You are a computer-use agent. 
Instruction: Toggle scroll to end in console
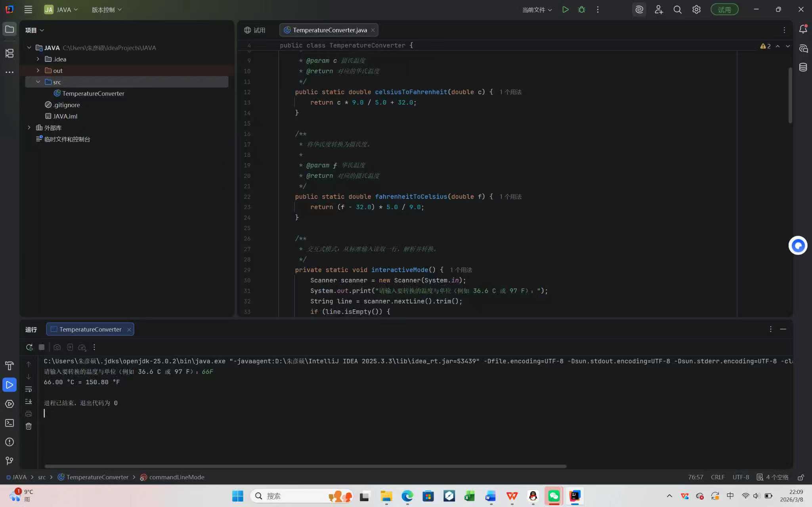click(29, 401)
